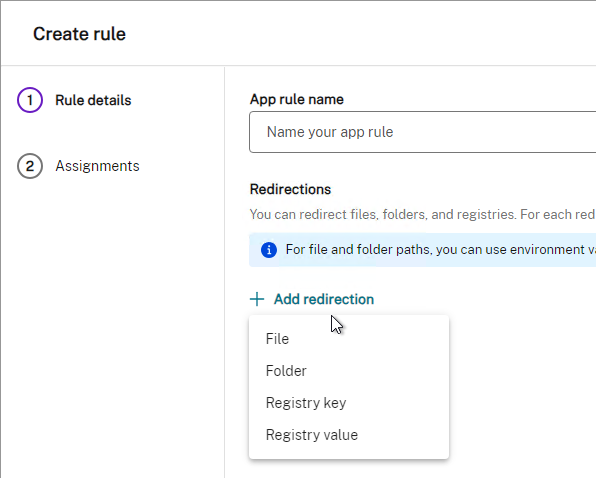Image resolution: width=596 pixels, height=478 pixels.
Task: Click the Add redirection link text
Action: tap(324, 299)
